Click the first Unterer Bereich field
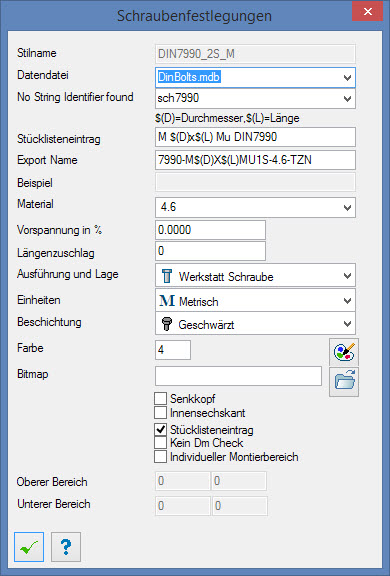 click(183, 506)
